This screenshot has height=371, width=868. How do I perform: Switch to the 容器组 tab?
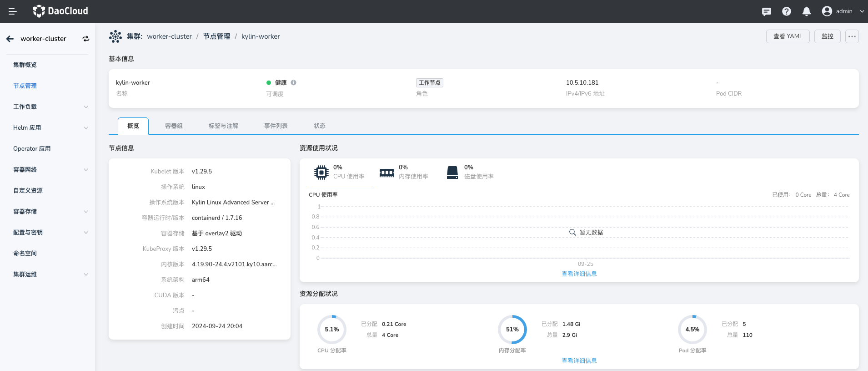pyautogui.click(x=174, y=126)
